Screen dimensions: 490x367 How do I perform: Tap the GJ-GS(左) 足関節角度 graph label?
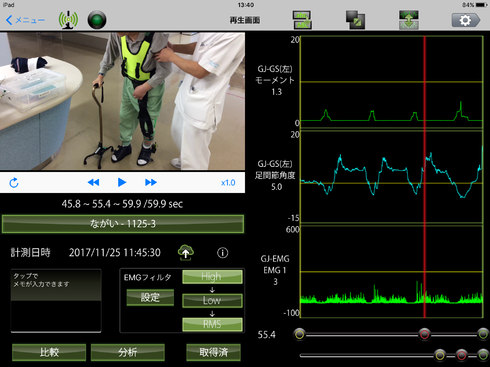click(275, 175)
